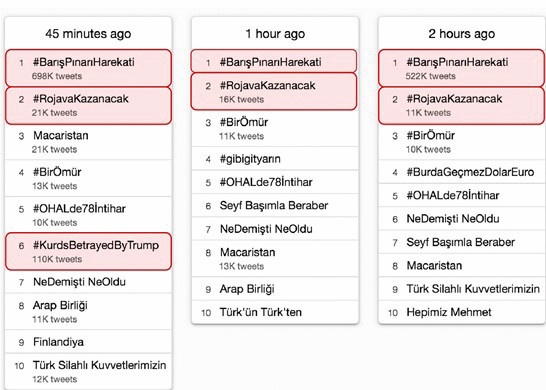Click Finlandiya trending topic
546x390 pixels.
pos(88,342)
